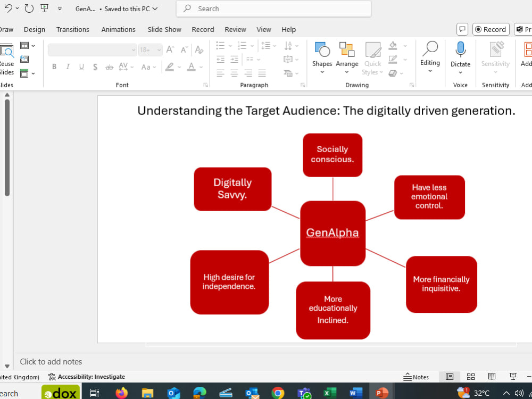Open Google Chrome from taskbar
Image resolution: width=532 pixels, height=399 pixels.
tap(278, 393)
